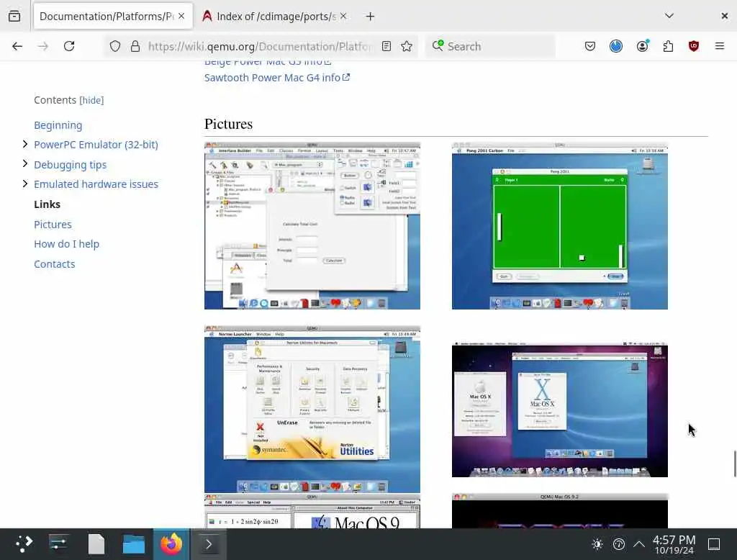
Task: Close the Index of /cdimage tab
Action: click(x=343, y=16)
